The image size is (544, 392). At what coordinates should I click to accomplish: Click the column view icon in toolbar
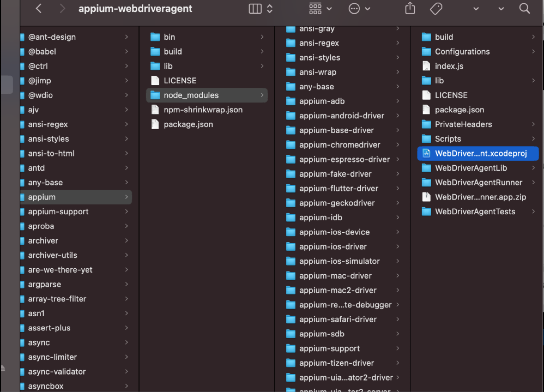[255, 9]
